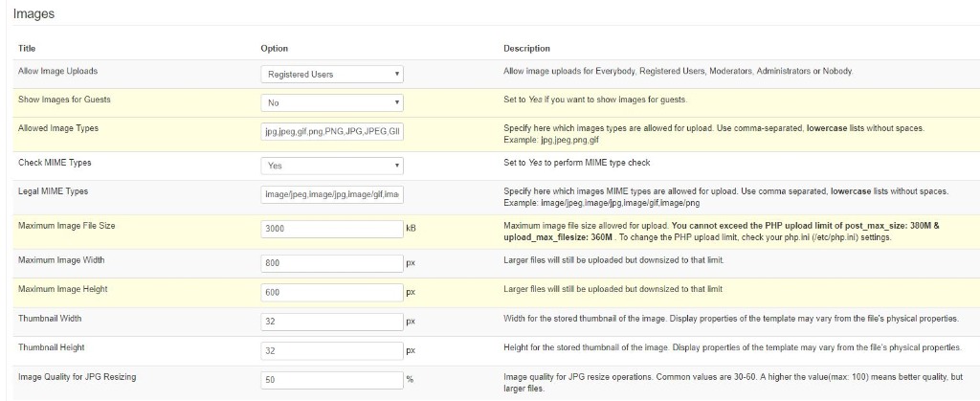Click the Description column header
The height and width of the screenshot is (401, 980).
(x=526, y=48)
